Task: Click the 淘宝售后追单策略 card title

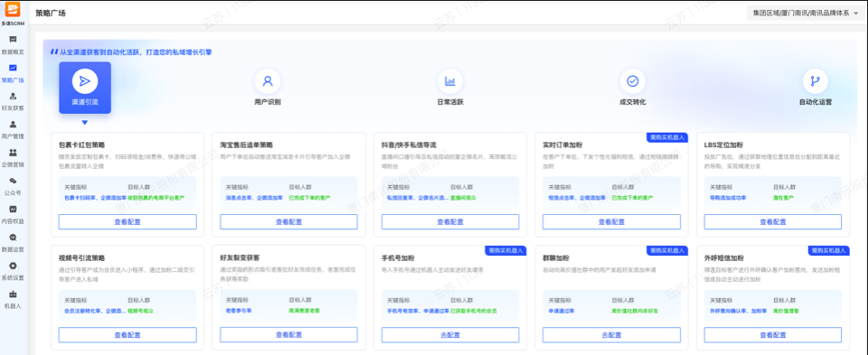Action: 246,145
